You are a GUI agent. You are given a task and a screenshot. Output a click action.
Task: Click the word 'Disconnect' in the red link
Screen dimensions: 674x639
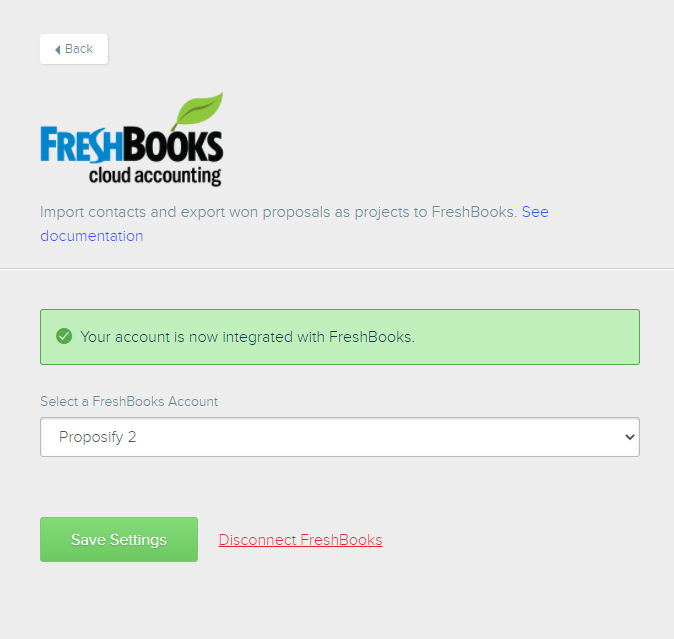[x=257, y=540]
